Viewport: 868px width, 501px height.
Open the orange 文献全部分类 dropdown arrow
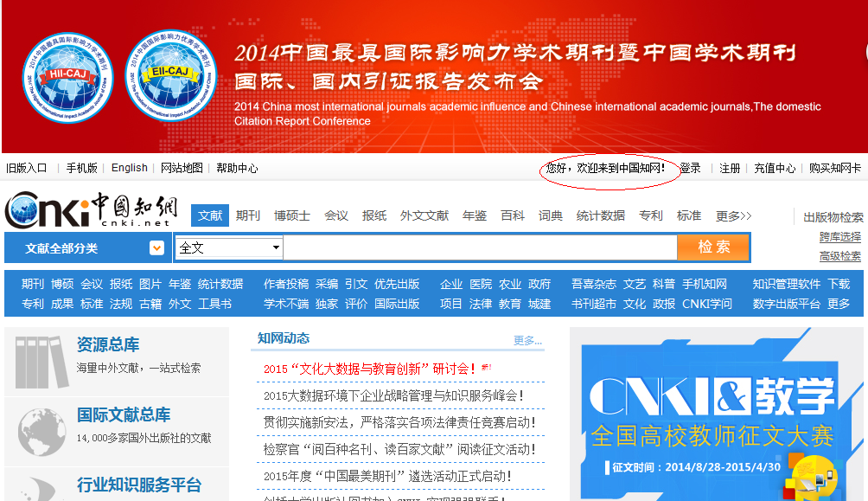click(x=156, y=247)
